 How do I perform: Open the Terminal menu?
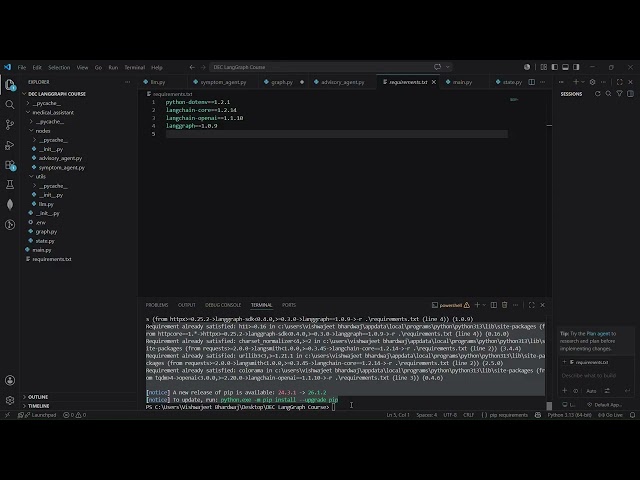point(134,67)
